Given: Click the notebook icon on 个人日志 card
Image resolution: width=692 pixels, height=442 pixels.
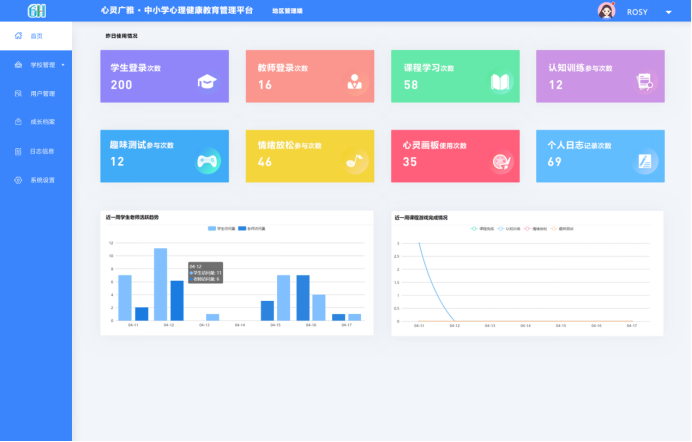Looking at the screenshot, I should coord(645,160).
